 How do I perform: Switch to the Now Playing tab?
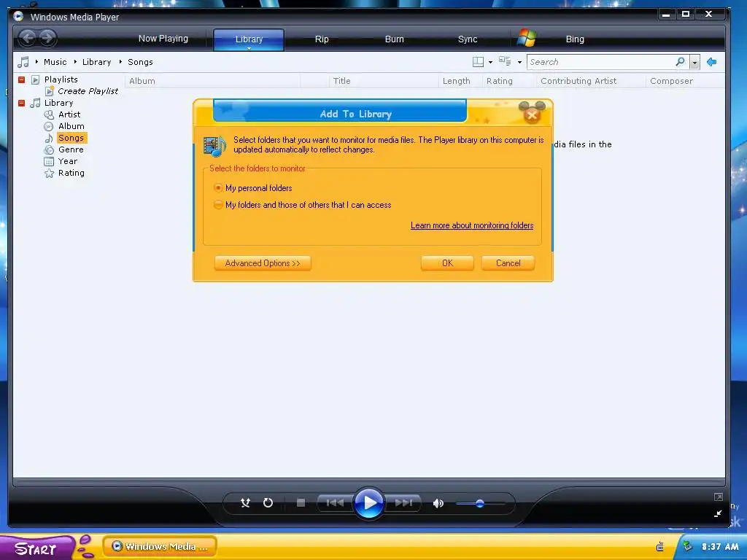(163, 39)
